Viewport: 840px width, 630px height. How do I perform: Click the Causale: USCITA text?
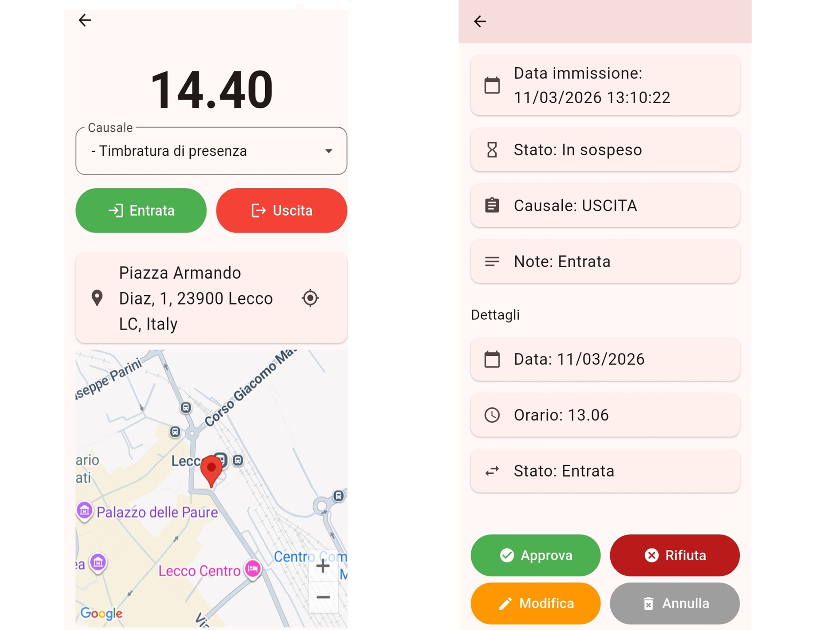575,205
